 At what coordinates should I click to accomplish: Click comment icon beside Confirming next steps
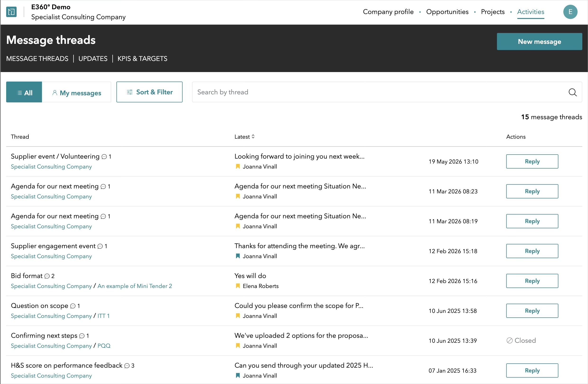click(82, 336)
